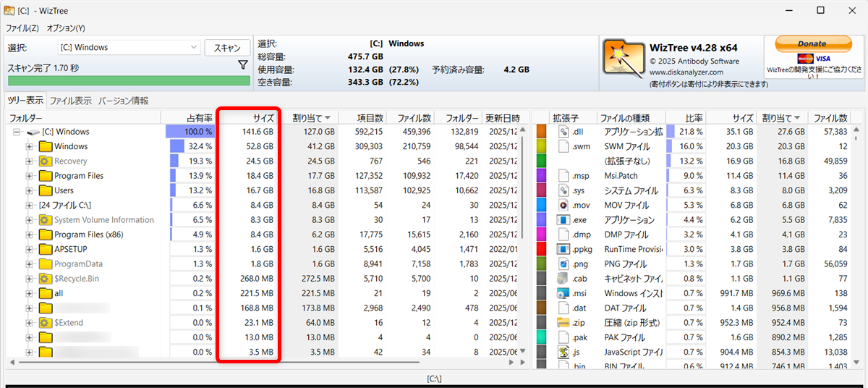Screen dimensions: 868x388
Task: Click the purple color swatch beside .msp
Action: tap(540, 176)
